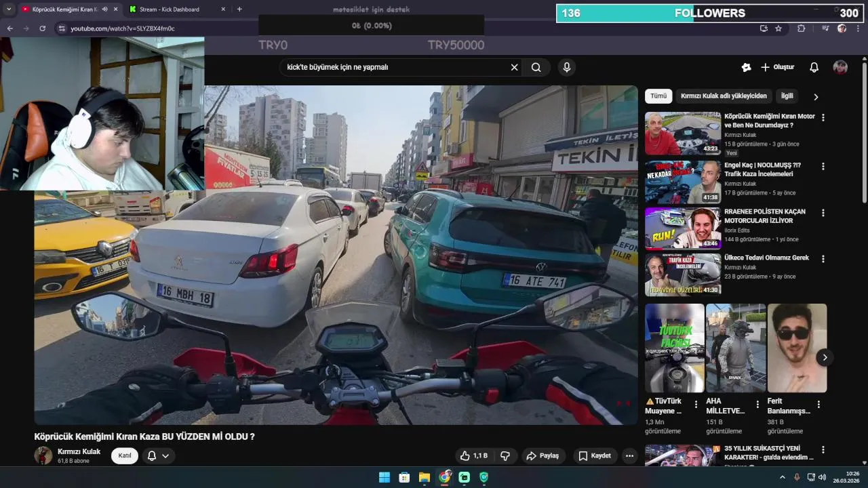Open Kırmızı Kulak channel avatar
Screen dimensions: 868x488
[43, 455]
